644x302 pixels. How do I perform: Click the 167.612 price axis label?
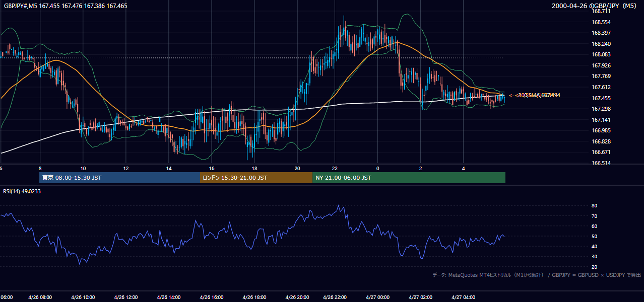[601, 87]
